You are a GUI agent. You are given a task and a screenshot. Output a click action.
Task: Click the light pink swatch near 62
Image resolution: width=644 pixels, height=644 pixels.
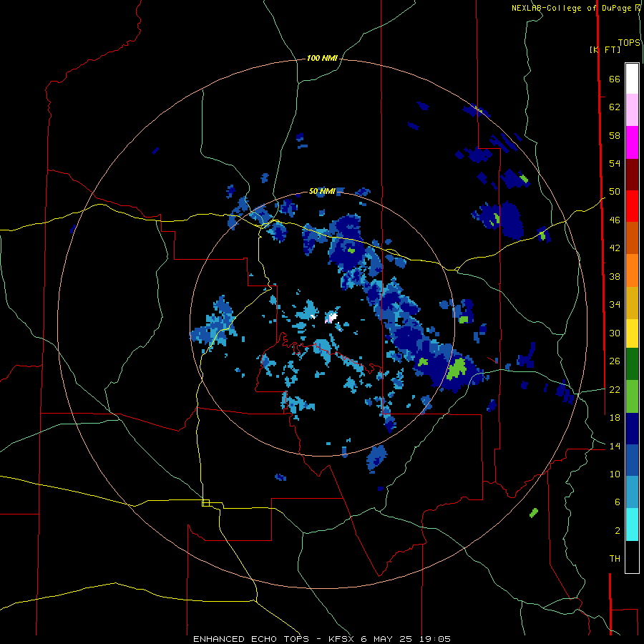[632, 109]
